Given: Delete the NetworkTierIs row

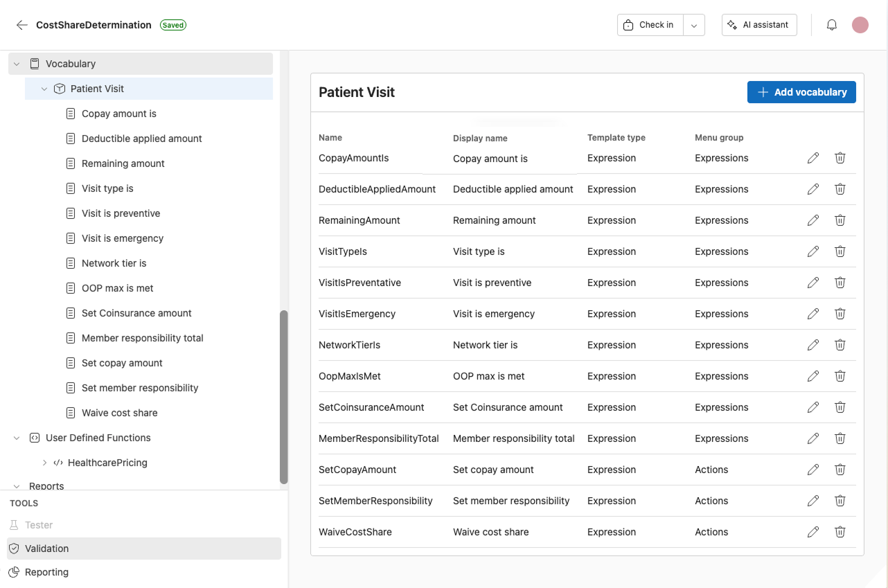Looking at the screenshot, I should [x=840, y=345].
